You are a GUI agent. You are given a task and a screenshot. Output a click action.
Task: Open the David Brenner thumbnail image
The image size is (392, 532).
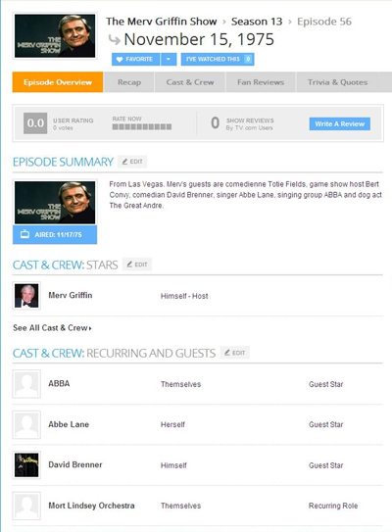[26, 465]
